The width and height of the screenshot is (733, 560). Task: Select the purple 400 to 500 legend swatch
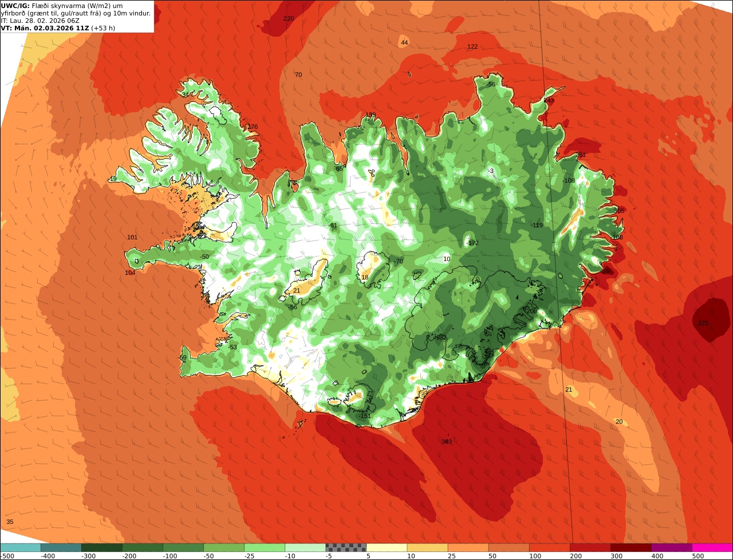click(x=672, y=548)
